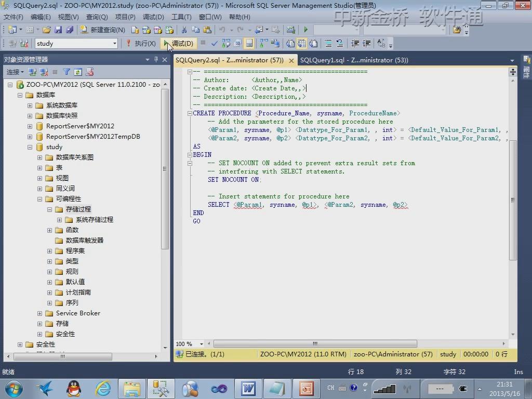Open the 查询(Q) menu
This screenshot has height=399, width=532.
point(97,17)
